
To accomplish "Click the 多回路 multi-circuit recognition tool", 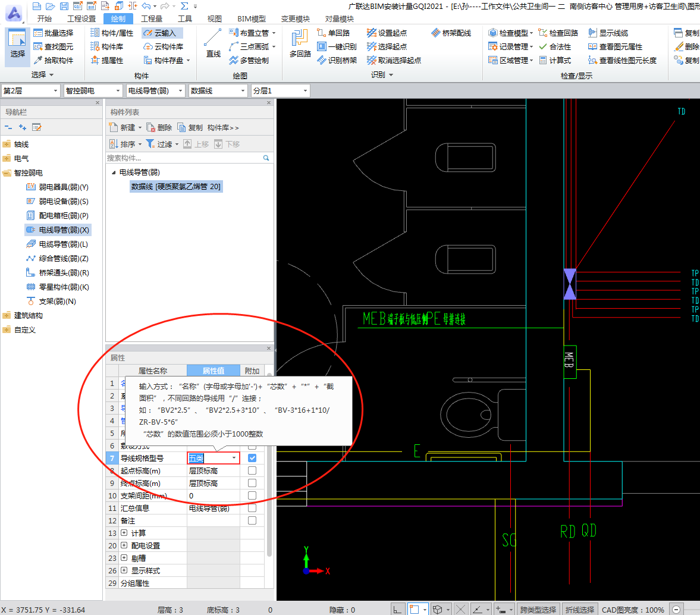I will (300, 44).
